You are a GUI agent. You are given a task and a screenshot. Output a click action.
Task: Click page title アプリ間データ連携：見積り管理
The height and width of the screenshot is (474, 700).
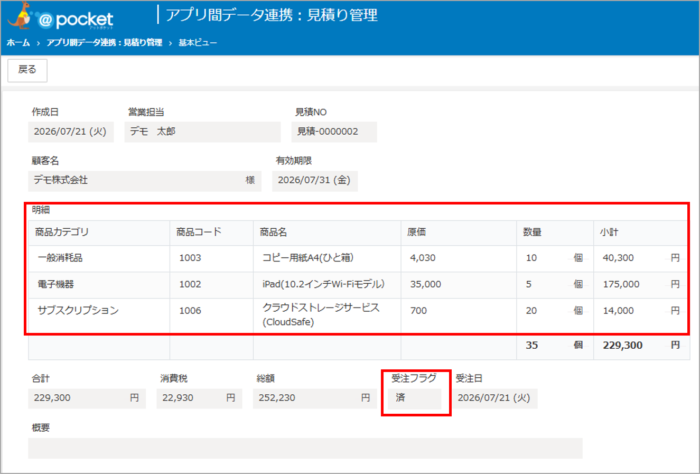click(272, 15)
